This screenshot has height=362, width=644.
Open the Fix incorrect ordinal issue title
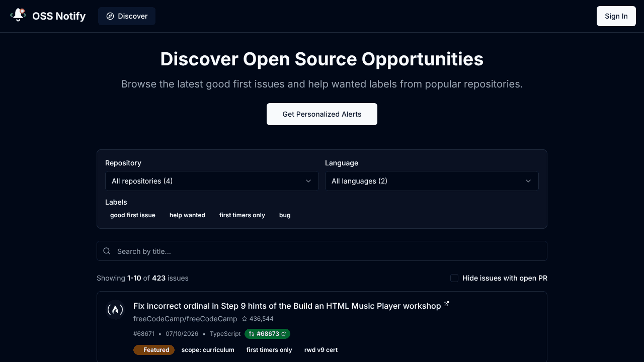[x=287, y=306]
